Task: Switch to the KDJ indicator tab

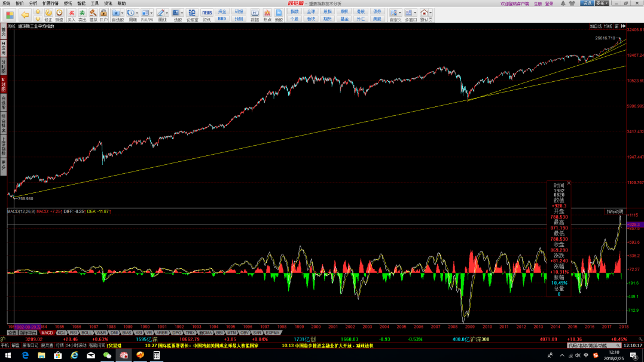Action: pos(61,333)
